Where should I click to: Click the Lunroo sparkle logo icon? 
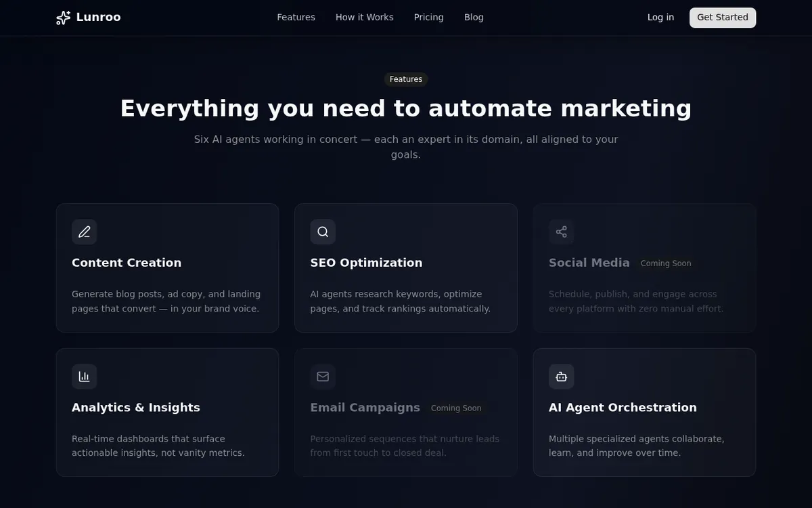tap(63, 18)
